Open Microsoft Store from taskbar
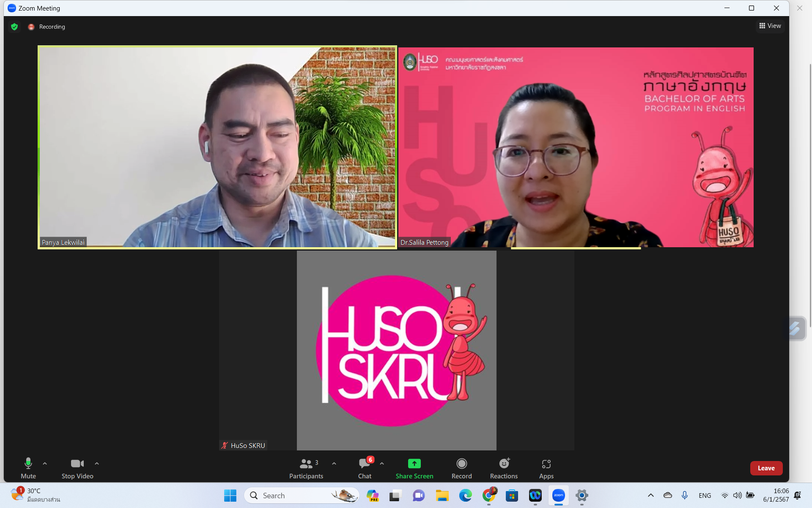812x508 pixels. 512,495
